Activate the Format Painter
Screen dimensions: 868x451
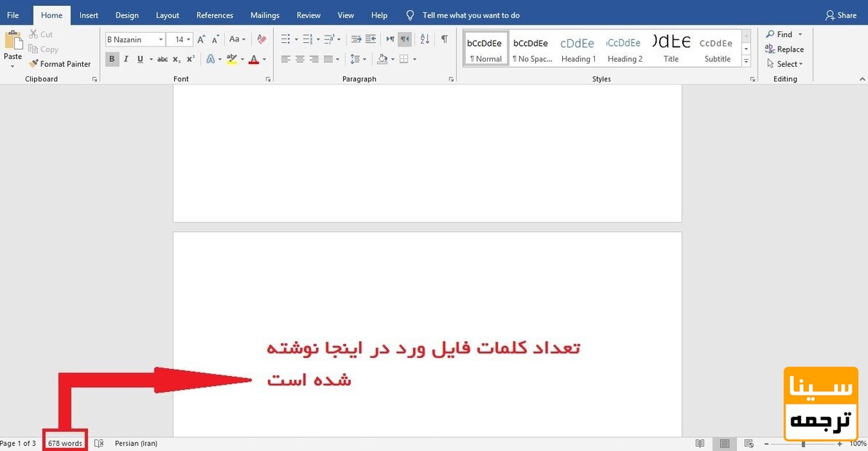coord(60,64)
